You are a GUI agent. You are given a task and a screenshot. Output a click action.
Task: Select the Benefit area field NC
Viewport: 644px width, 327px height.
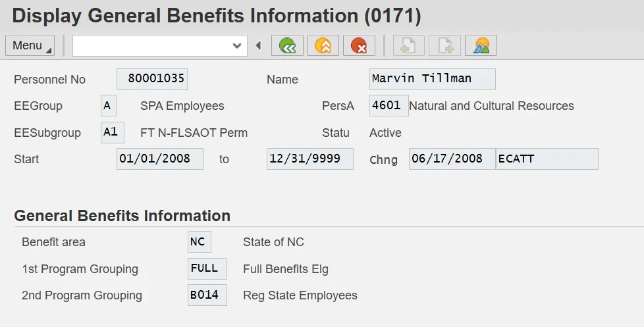tap(199, 241)
